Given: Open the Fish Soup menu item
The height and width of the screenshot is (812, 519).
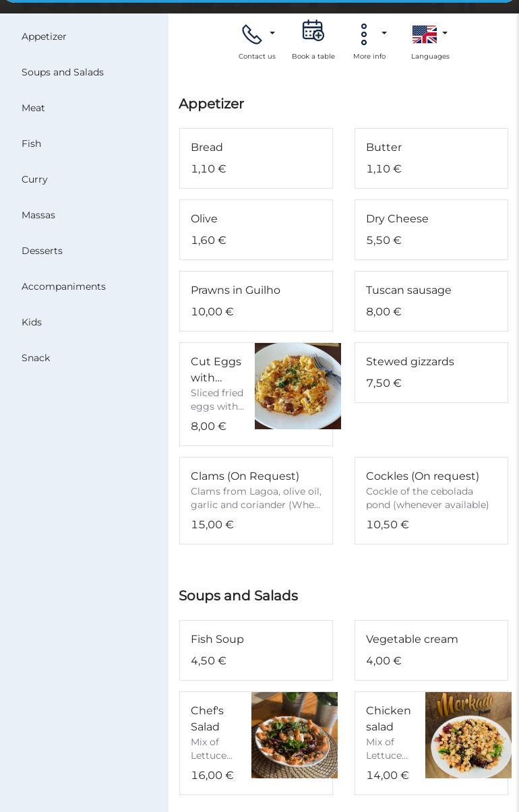Looking at the screenshot, I should pyautogui.click(x=256, y=650).
